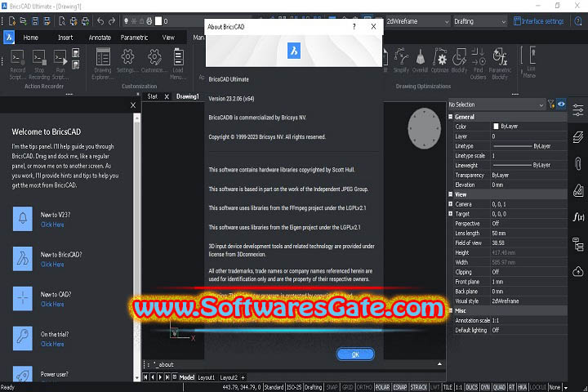588x392 pixels.
Task: Click 'Click Here' under New to CAD?
Action: 52,305
